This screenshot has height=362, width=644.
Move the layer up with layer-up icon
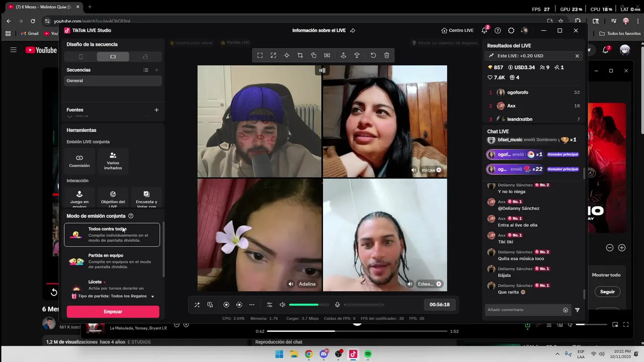pos(343,55)
